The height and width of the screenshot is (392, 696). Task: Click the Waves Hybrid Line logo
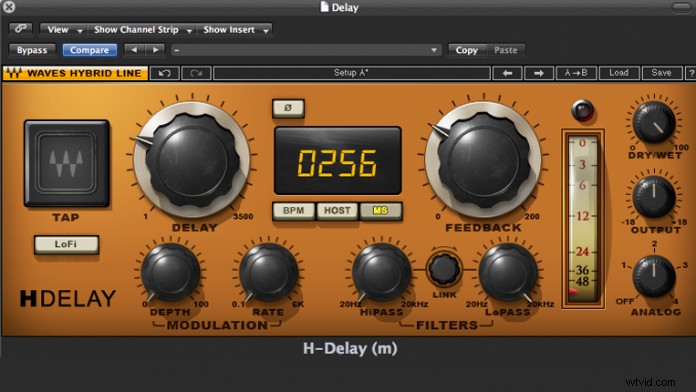point(75,73)
